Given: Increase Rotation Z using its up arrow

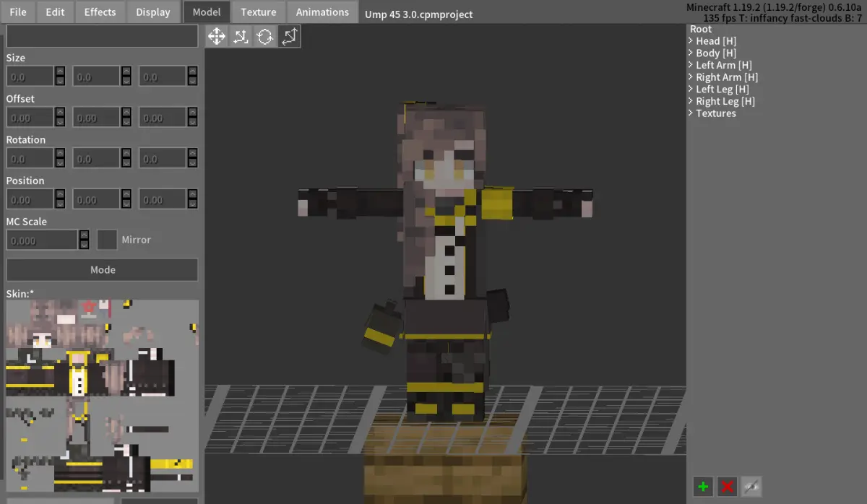Looking at the screenshot, I should point(192,153).
